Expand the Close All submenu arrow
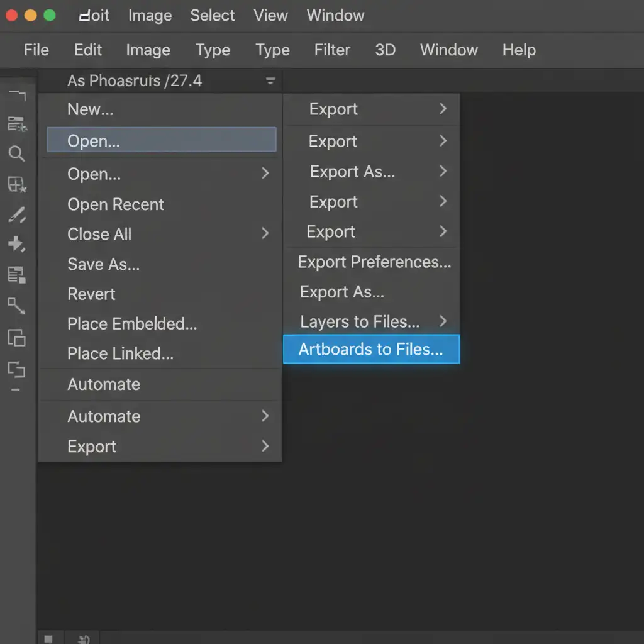This screenshot has width=644, height=644. (265, 234)
